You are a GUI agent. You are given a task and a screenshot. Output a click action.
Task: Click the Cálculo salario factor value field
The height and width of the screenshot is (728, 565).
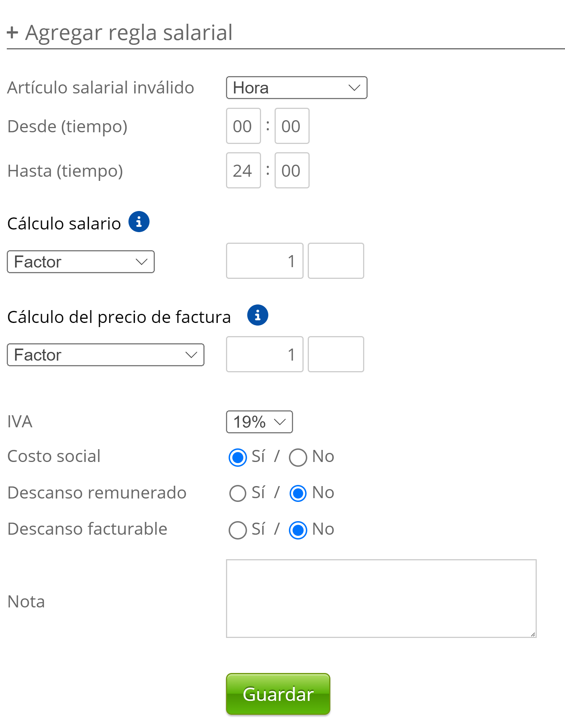point(264,261)
